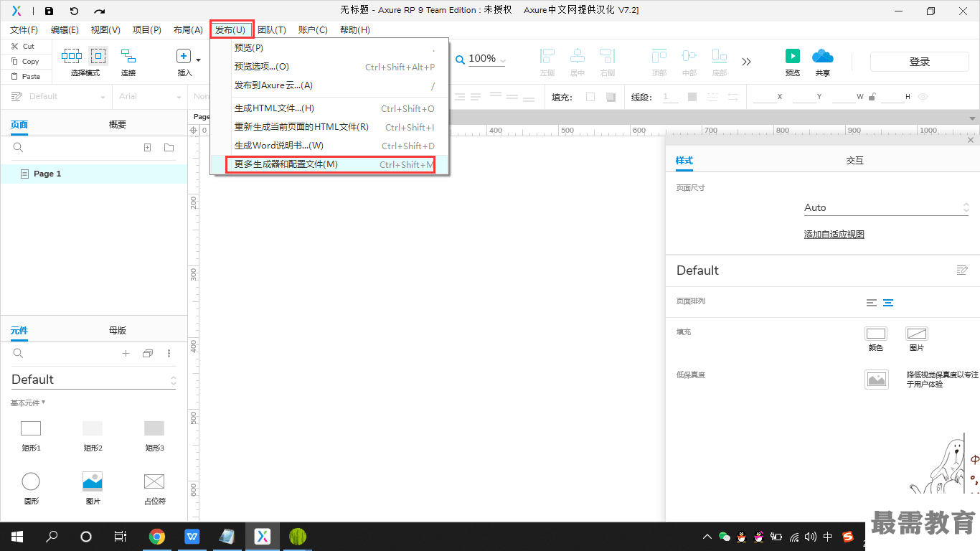Click the add page icon
The image size is (980, 551).
click(x=147, y=147)
